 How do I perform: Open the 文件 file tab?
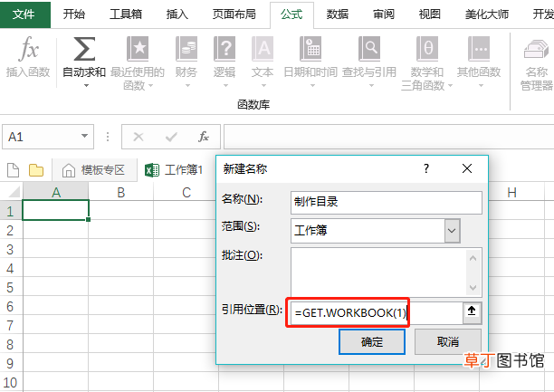(x=24, y=14)
